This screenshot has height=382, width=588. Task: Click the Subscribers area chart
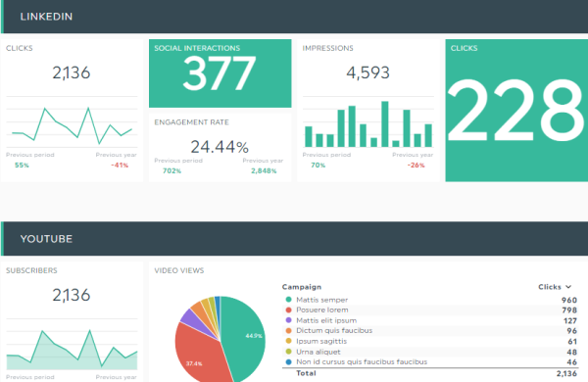(x=72, y=345)
